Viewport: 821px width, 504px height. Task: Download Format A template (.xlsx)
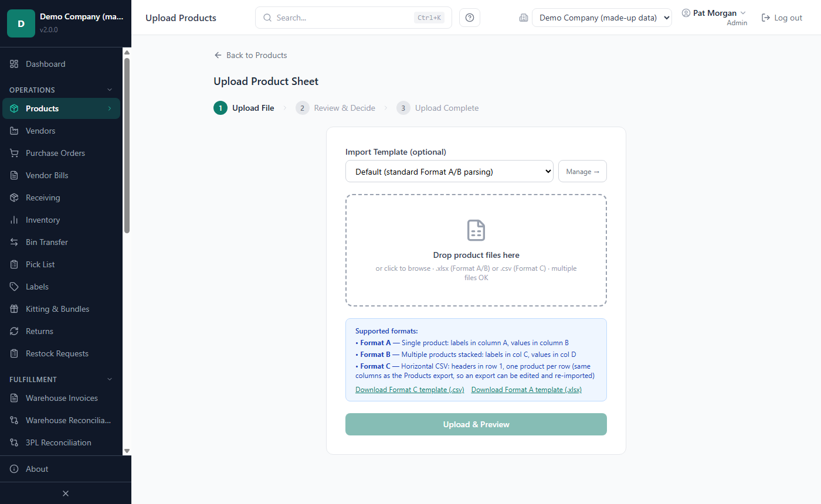click(x=527, y=389)
